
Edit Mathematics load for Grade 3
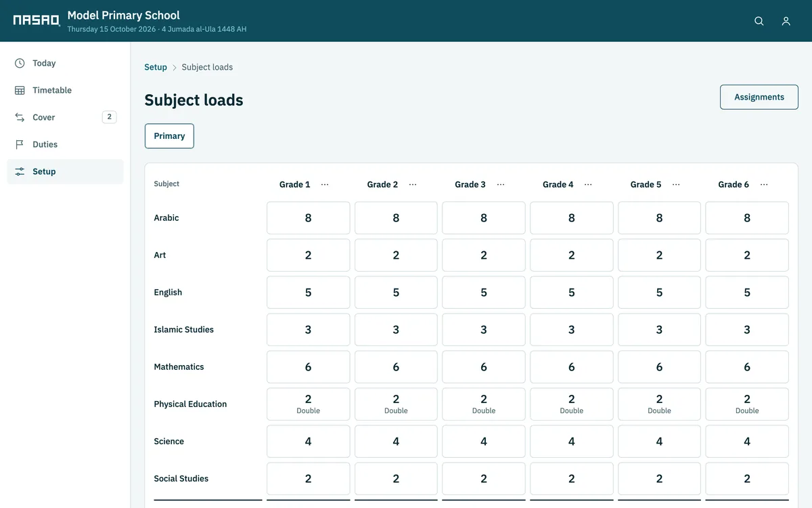pyautogui.click(x=484, y=367)
